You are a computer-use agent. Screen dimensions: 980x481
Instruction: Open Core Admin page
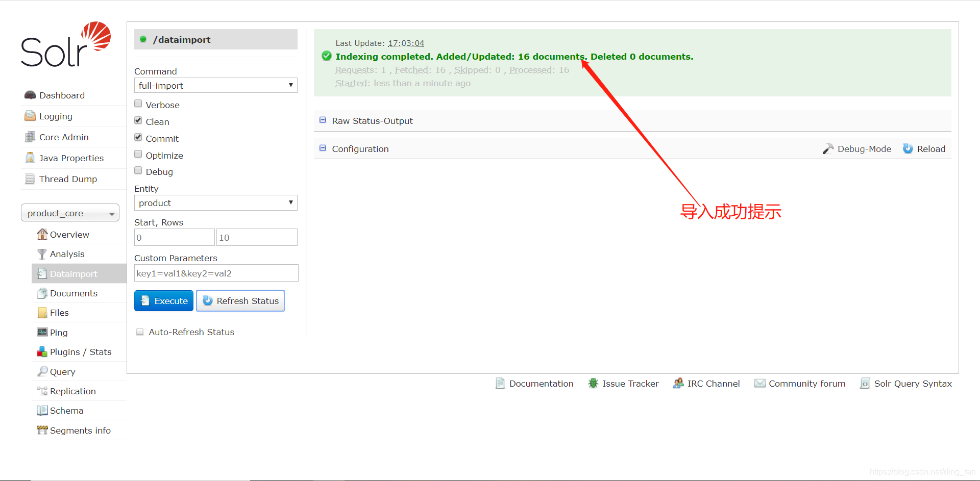[x=64, y=137]
